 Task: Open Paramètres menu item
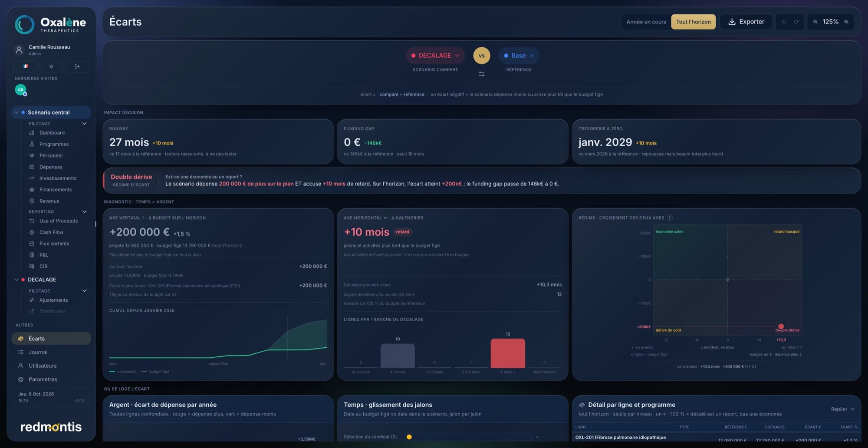pos(51,379)
